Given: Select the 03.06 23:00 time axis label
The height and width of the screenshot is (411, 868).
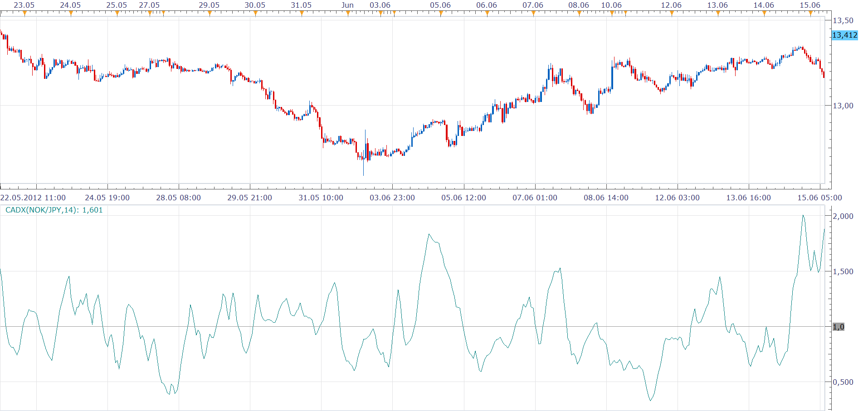Looking at the screenshot, I should (x=392, y=198).
